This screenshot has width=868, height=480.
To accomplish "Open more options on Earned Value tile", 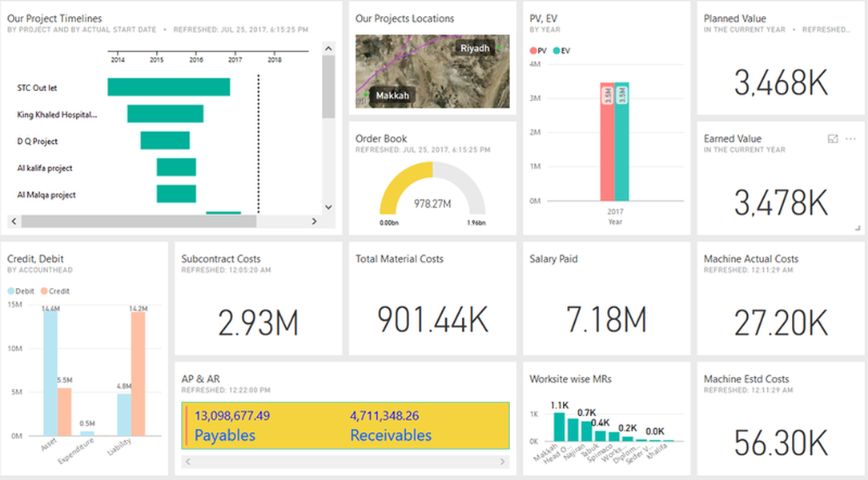I will click(x=850, y=138).
